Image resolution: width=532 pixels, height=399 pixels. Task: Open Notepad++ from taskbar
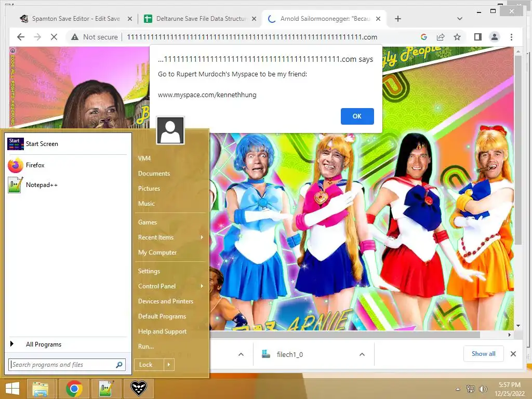click(x=106, y=389)
